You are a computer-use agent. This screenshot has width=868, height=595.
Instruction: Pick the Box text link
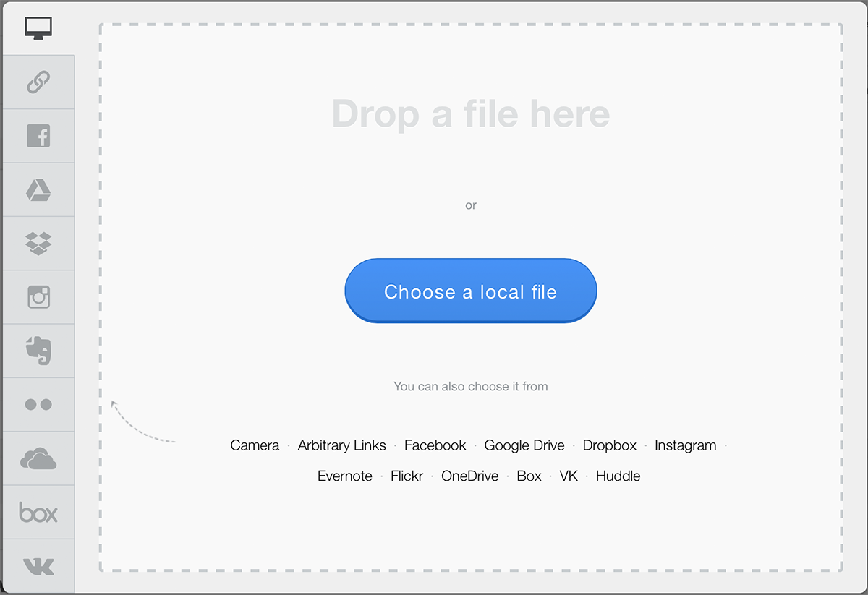coord(529,476)
